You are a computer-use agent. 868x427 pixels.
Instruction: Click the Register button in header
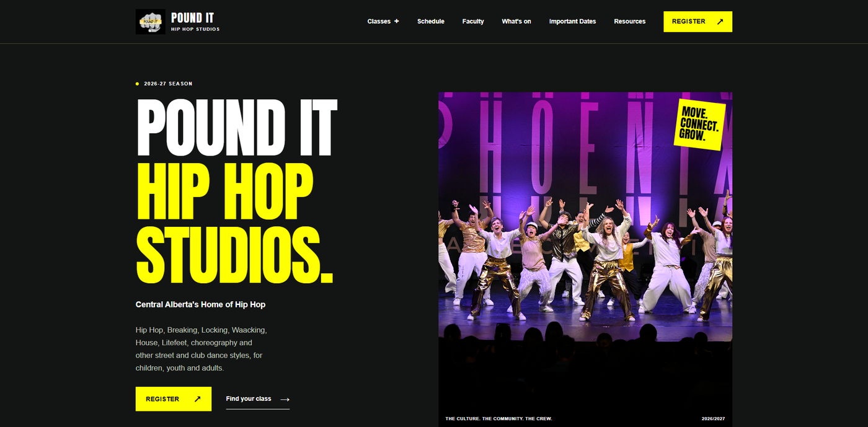pyautogui.click(x=697, y=21)
